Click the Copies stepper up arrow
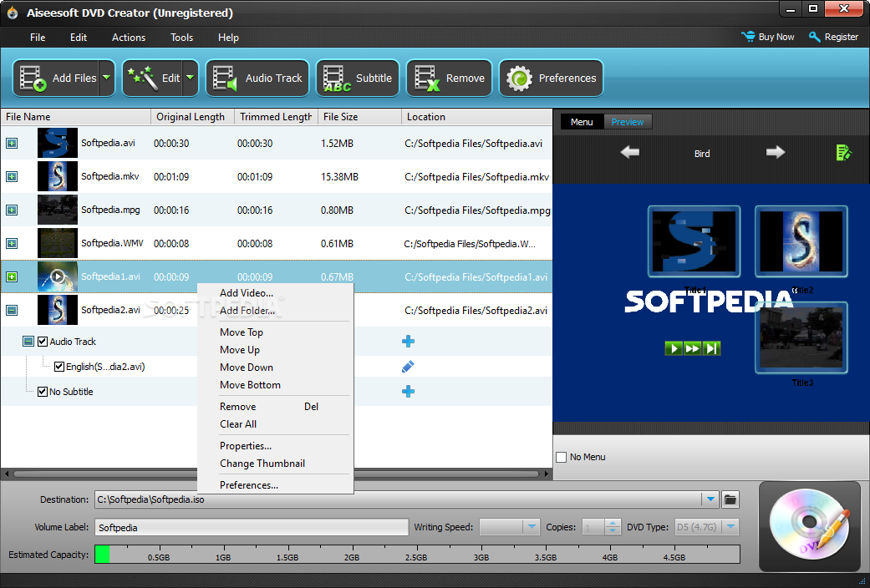Screen dimensions: 870x588 click(x=613, y=523)
